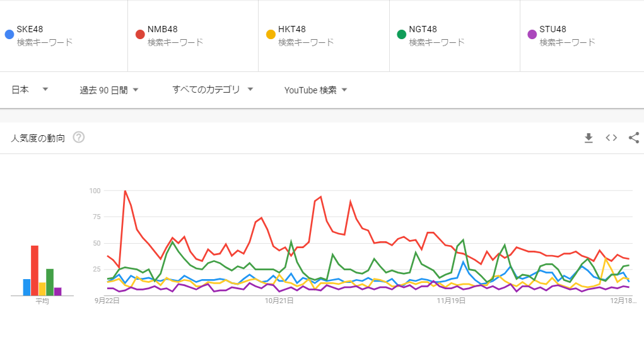Click the 人気度の動向 heading

tap(38, 138)
